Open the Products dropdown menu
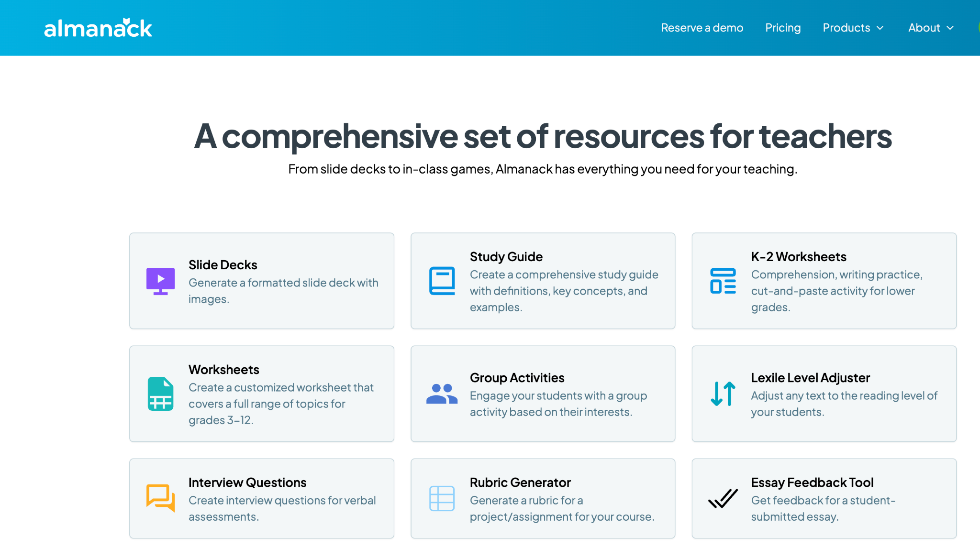Screen dimensions: 980x548 (846, 28)
